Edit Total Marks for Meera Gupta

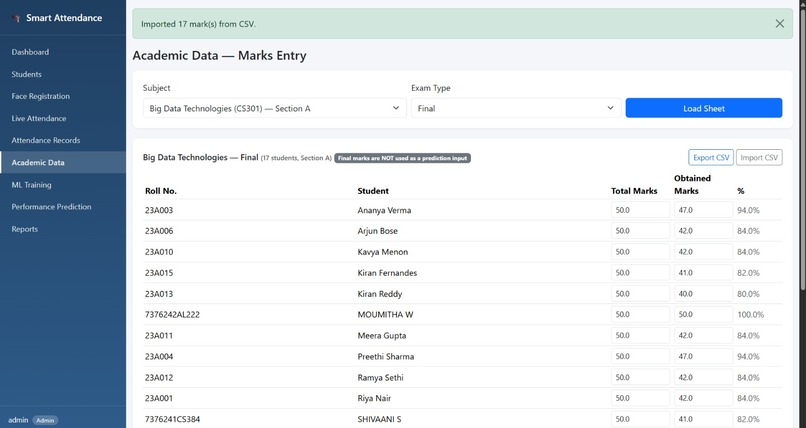coord(640,336)
